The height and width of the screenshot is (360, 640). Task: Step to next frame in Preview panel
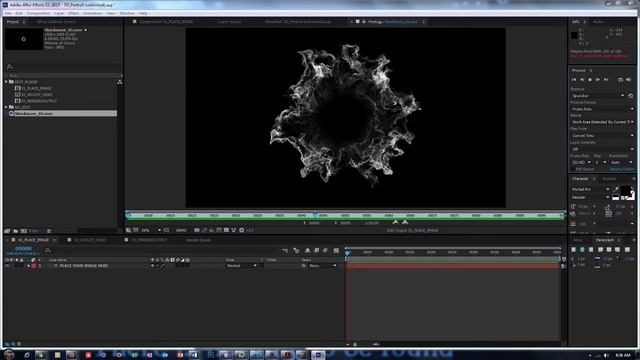click(598, 80)
